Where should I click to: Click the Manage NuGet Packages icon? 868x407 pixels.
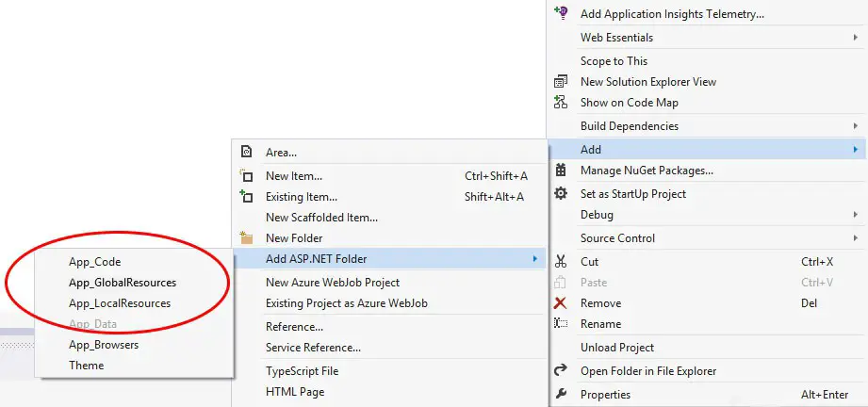pos(561,171)
